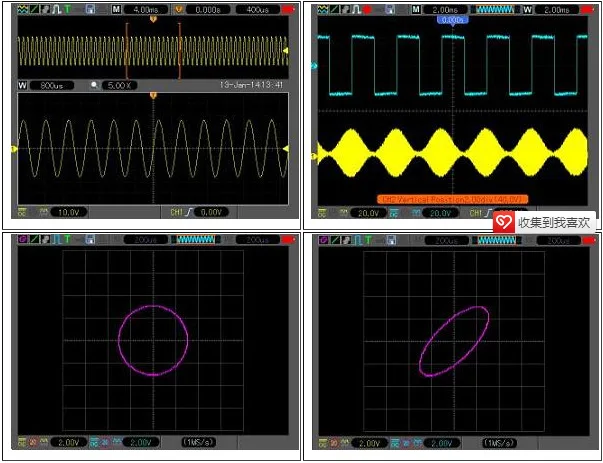Click the 4.00ms main timebase field
Viewport: 603px width, 463px height.
(x=147, y=10)
